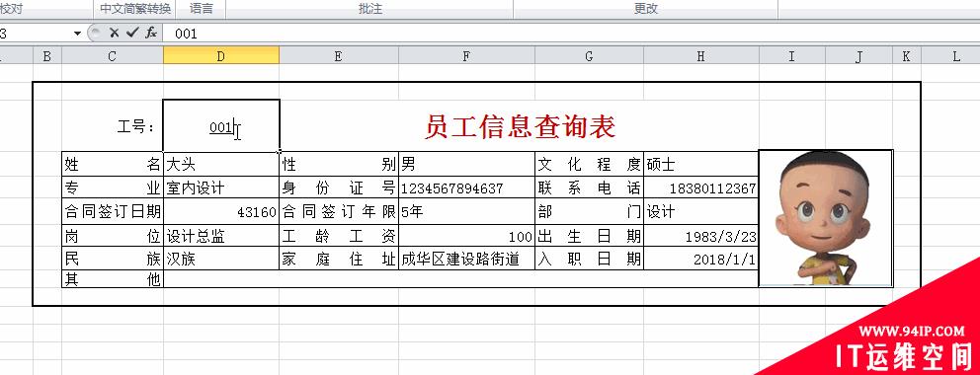Select the 性别 label cell
Image resolution: width=980 pixels, height=375 pixels.
(339, 164)
